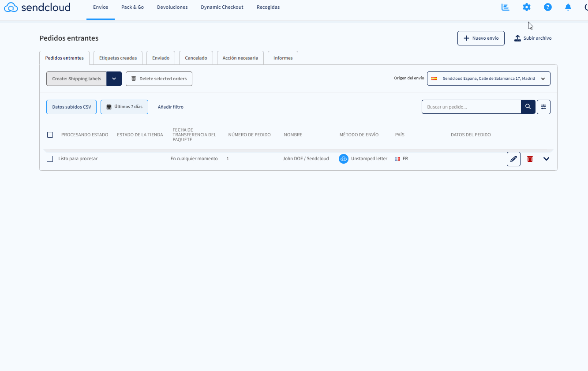
Task: Click the Unstamped letter shipping method icon
Action: 344,158
